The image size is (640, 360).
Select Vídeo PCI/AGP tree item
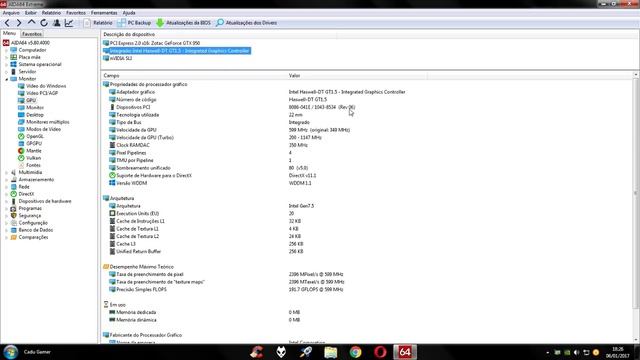point(38,93)
